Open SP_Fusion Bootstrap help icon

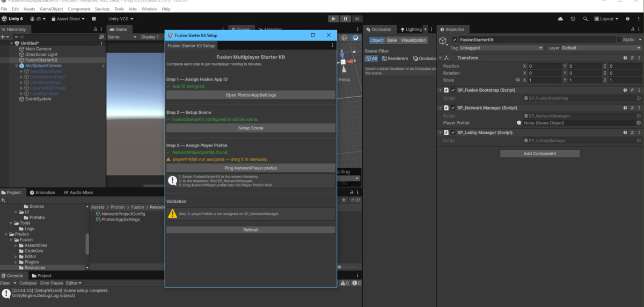tap(625, 90)
